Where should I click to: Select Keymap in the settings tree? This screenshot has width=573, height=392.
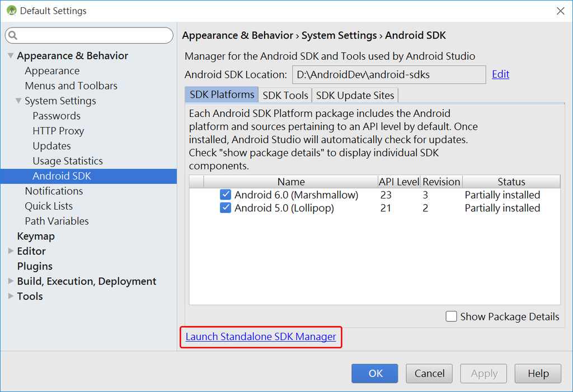(x=36, y=236)
